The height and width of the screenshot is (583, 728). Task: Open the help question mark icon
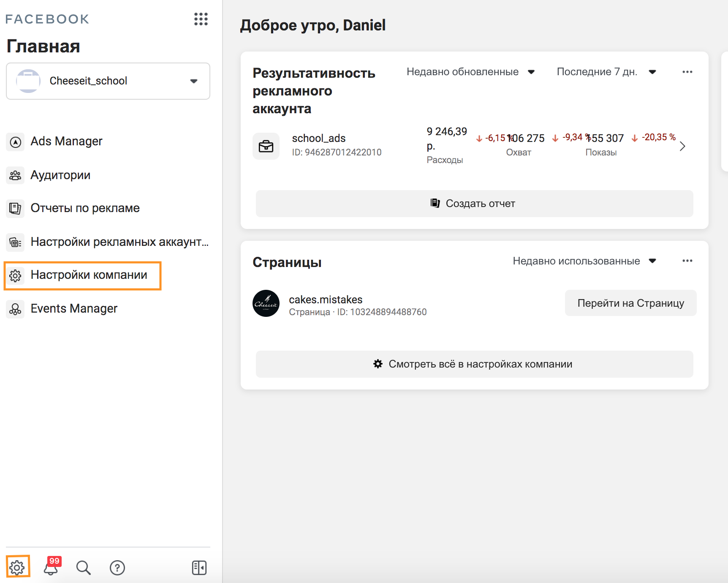117,568
